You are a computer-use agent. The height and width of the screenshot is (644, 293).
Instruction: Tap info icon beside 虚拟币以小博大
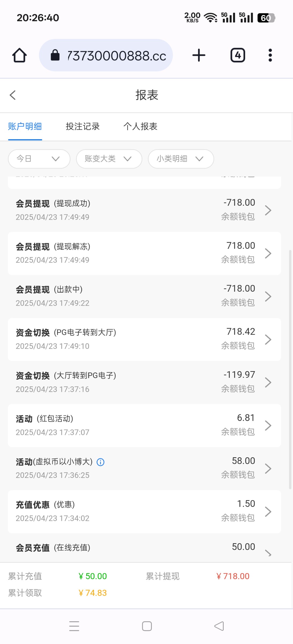click(100, 462)
